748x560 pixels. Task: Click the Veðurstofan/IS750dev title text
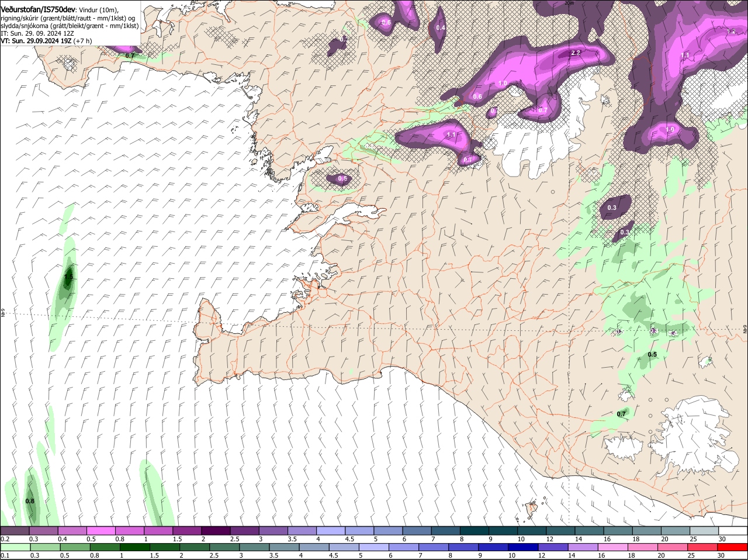[38, 9]
